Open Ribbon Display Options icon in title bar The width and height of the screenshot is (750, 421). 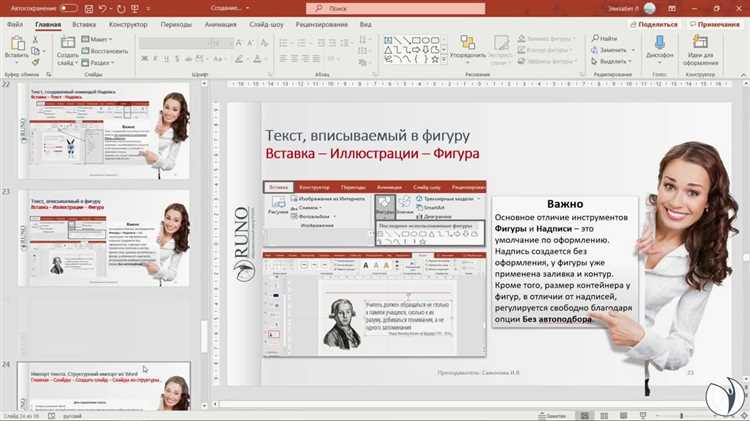click(672, 9)
